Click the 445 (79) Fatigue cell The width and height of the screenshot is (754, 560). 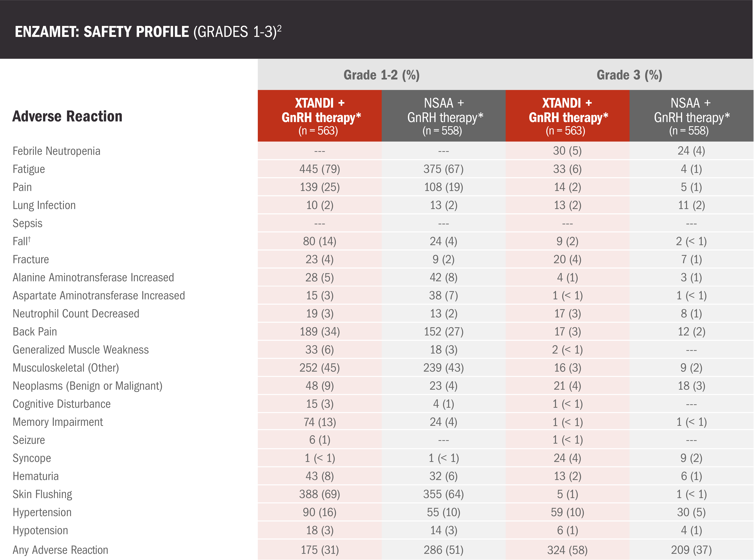319,169
